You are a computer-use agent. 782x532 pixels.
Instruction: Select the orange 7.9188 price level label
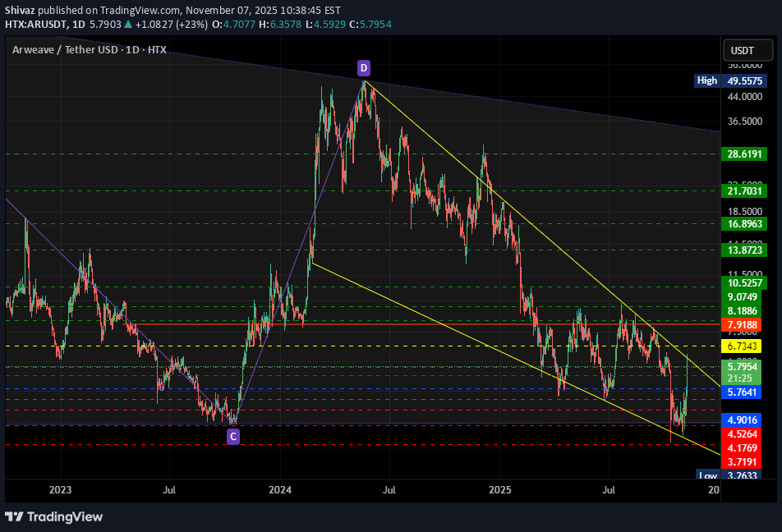[x=743, y=325]
